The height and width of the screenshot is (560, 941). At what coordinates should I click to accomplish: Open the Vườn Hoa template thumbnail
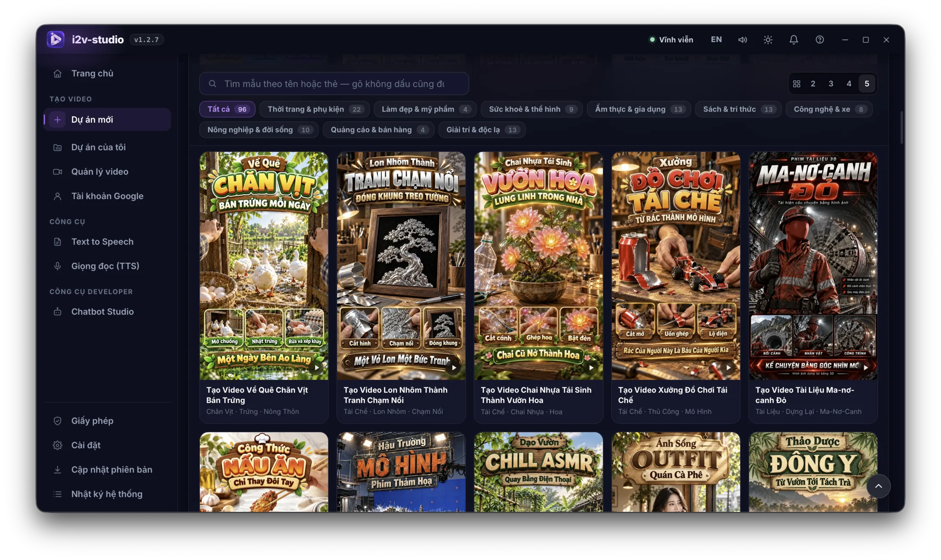pos(539,266)
